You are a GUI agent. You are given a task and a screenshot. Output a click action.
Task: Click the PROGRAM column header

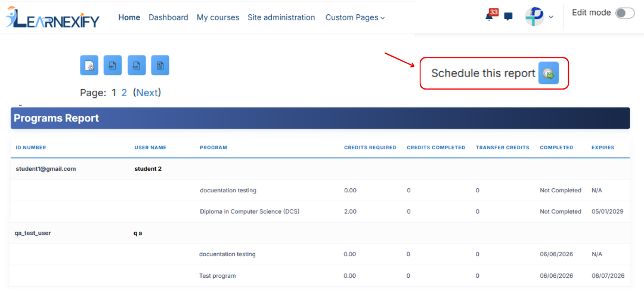pos(213,147)
